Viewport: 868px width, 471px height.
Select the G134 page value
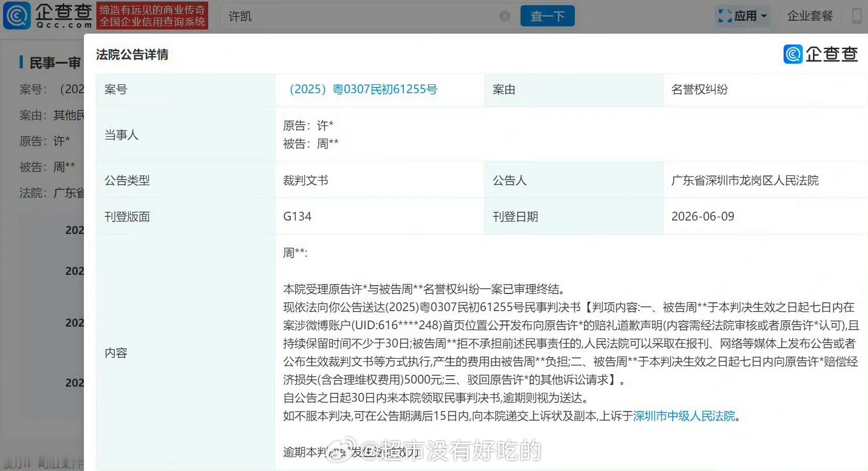pyautogui.click(x=297, y=216)
